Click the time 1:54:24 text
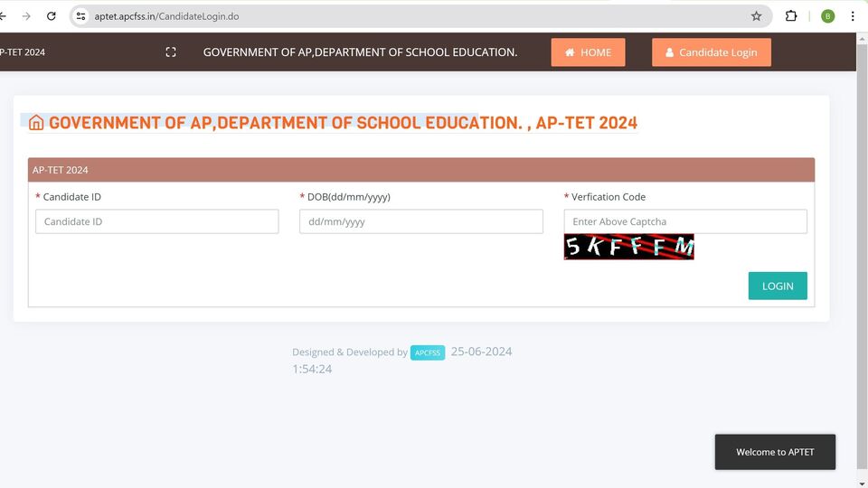Viewport: 868px width, 488px height. tap(312, 369)
